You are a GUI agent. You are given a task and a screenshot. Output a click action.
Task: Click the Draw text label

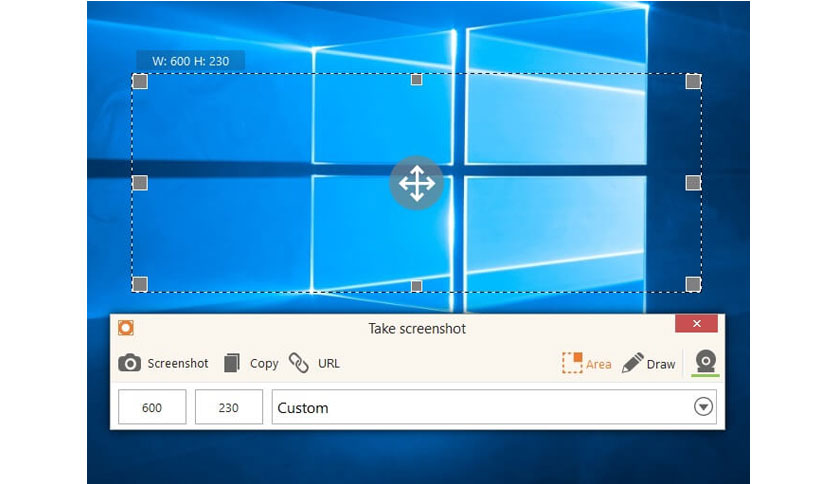(661, 365)
